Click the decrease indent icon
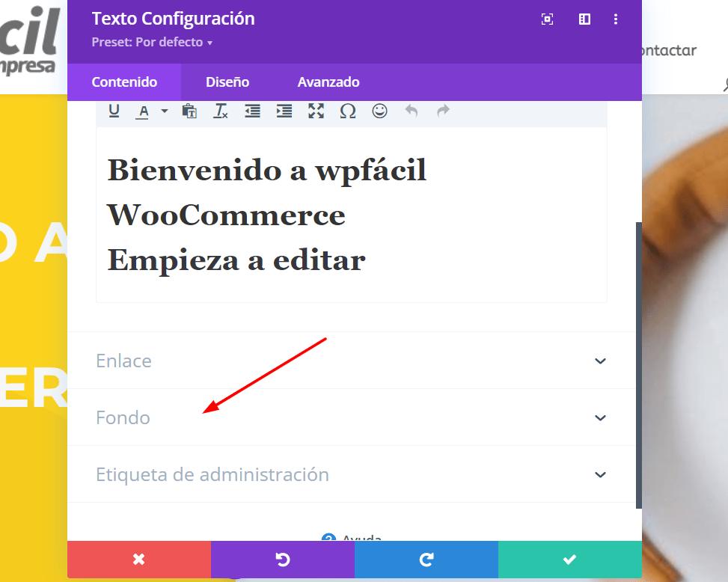This screenshot has width=728, height=582. click(x=253, y=111)
